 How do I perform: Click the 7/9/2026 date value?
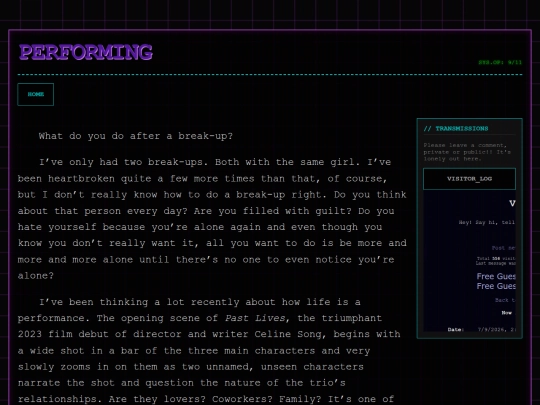(496, 330)
